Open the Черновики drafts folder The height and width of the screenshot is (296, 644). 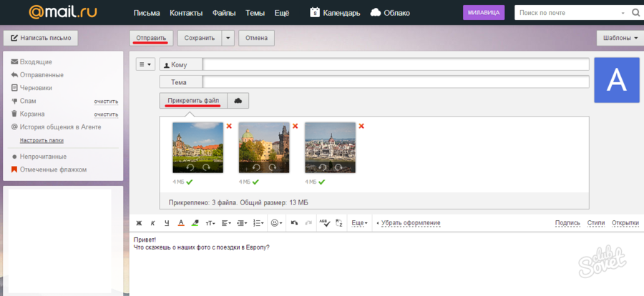(36, 88)
